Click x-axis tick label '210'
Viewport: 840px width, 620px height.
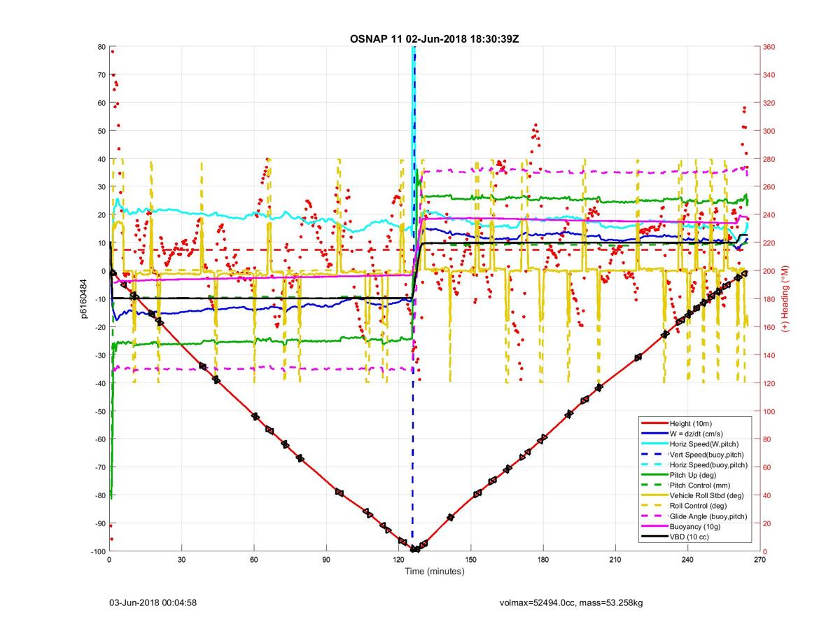click(615, 559)
